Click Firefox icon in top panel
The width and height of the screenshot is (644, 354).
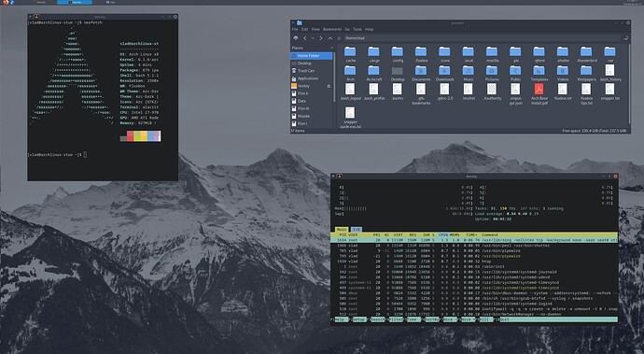point(6,2)
